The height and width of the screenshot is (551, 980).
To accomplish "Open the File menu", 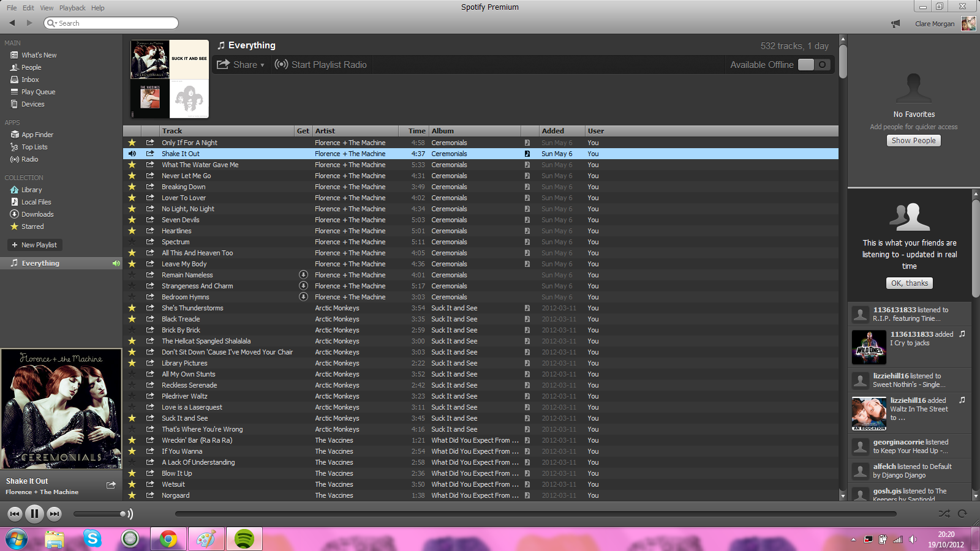I will (12, 8).
